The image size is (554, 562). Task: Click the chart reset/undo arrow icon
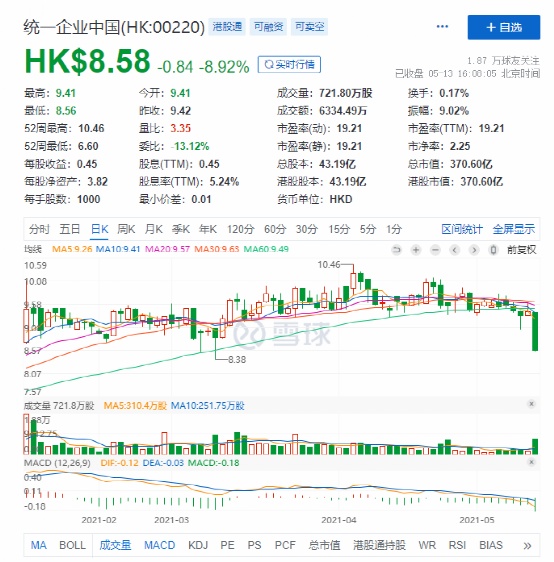pos(396,249)
